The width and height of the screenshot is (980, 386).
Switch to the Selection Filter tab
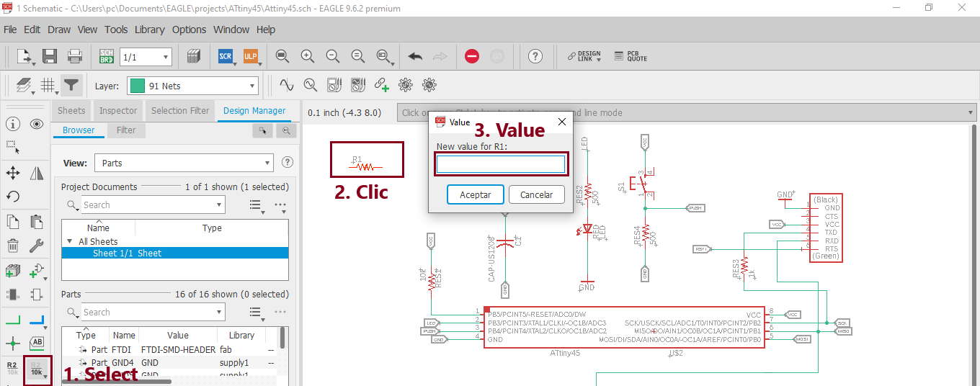180,110
